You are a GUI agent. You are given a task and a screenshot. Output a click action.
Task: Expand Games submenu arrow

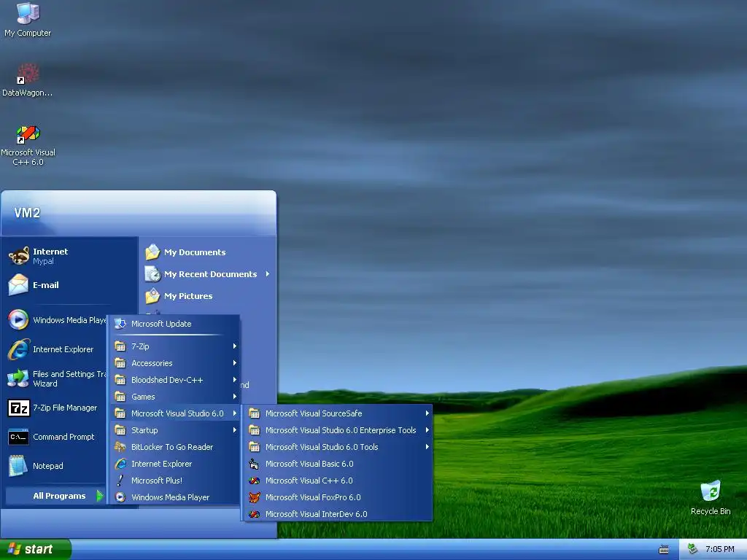tap(234, 396)
